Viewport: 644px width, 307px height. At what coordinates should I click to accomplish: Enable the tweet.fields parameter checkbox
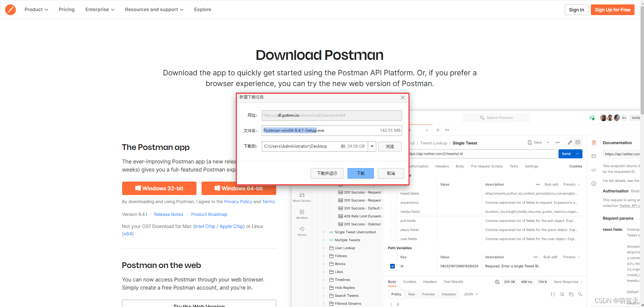pyautogui.click(x=392, y=194)
